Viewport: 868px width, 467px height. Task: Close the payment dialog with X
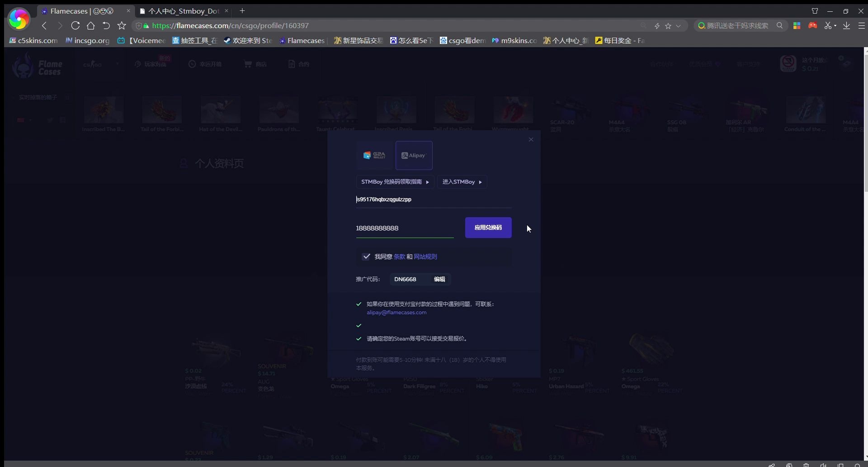coord(531,140)
